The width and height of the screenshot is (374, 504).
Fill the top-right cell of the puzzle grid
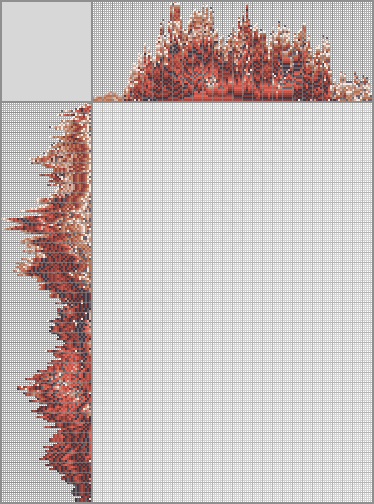(371, 104)
